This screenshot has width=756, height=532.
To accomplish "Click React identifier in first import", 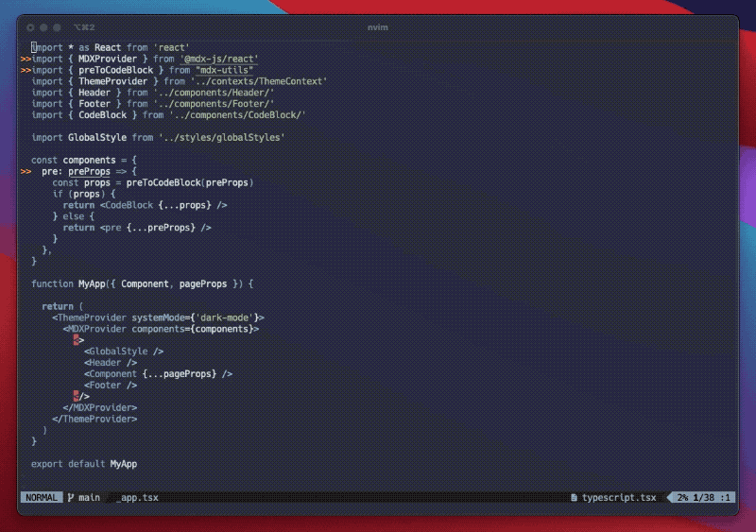I will pos(108,48).
